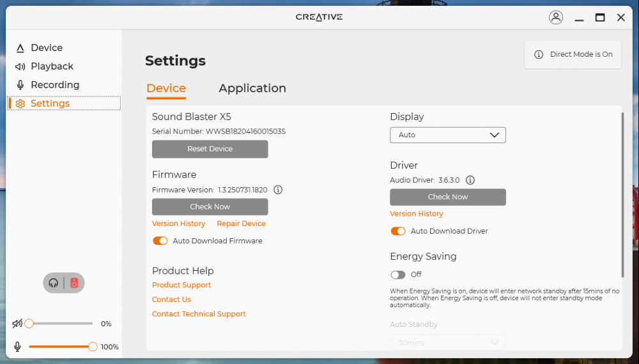Expand the Auto Standby 30mins dropdown
Viewport: 639px width, 364px height.
point(447,343)
